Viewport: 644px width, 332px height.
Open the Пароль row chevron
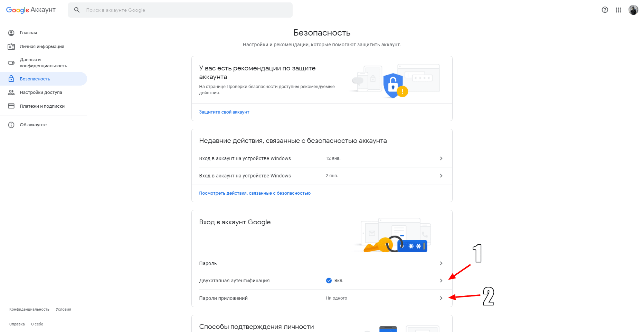[x=441, y=263]
